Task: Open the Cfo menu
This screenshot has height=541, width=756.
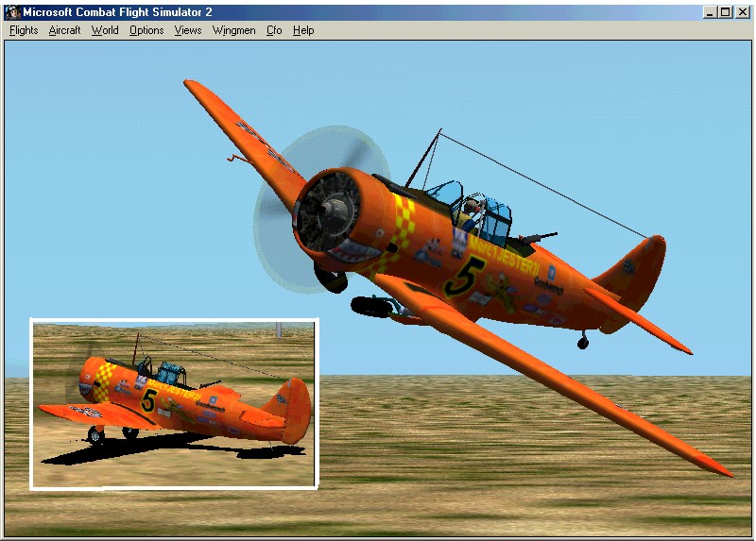Action: (274, 30)
